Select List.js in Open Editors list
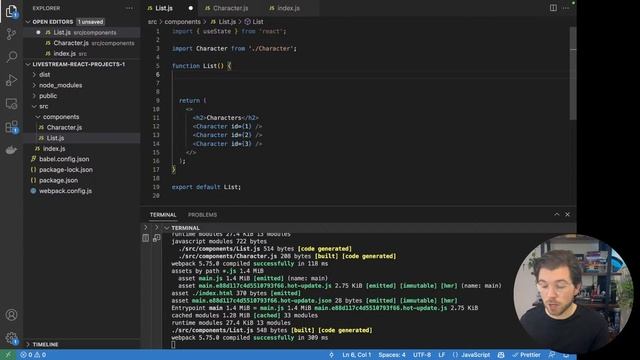 82,32
